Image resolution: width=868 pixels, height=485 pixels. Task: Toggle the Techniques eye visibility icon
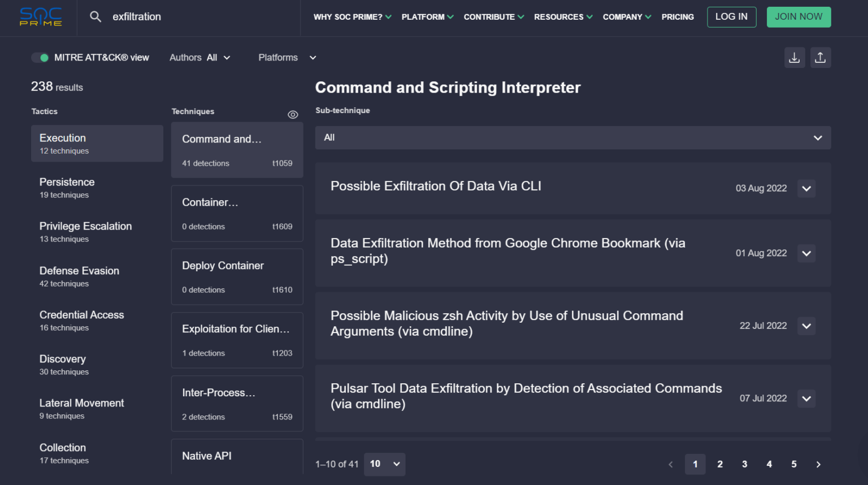coord(293,115)
